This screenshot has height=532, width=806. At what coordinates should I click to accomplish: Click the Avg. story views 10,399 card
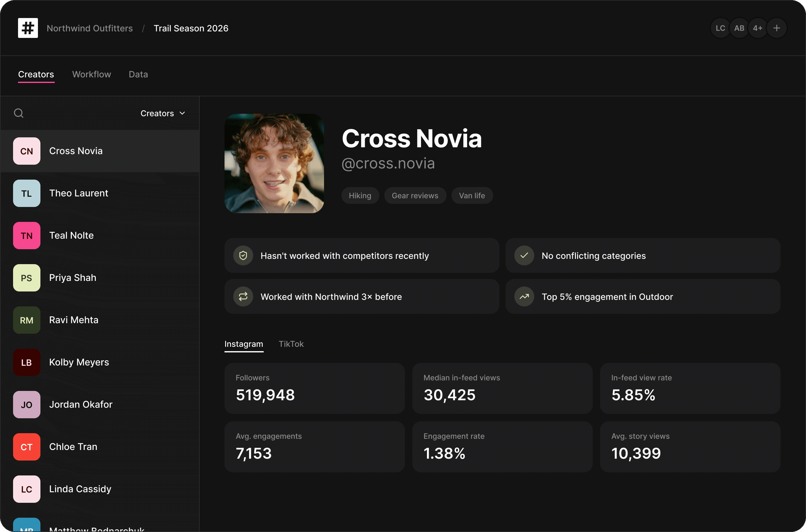pos(690,447)
